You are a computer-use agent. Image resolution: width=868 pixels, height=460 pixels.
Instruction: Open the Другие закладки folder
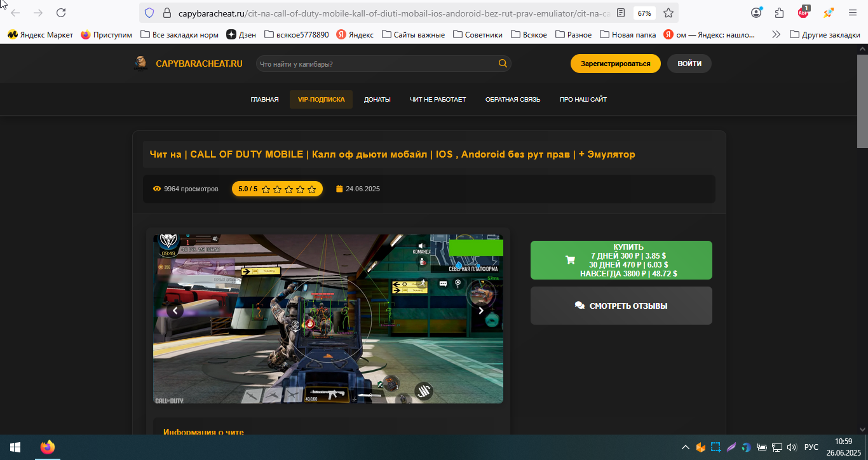point(825,35)
